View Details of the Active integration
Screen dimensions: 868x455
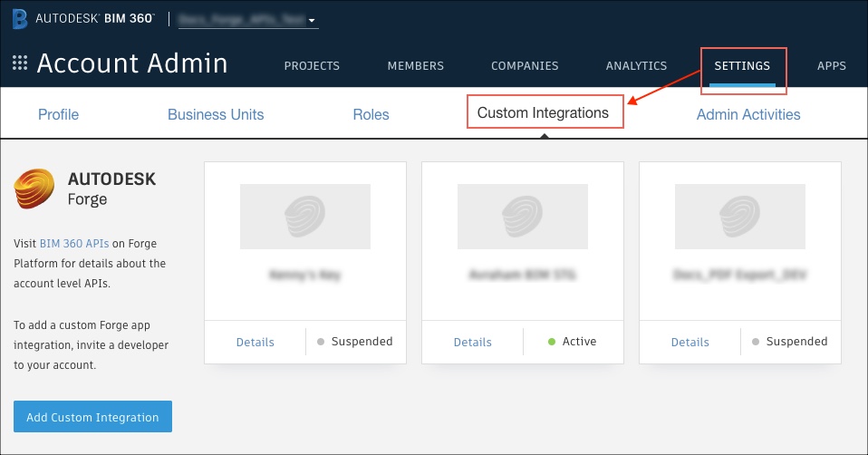point(473,343)
